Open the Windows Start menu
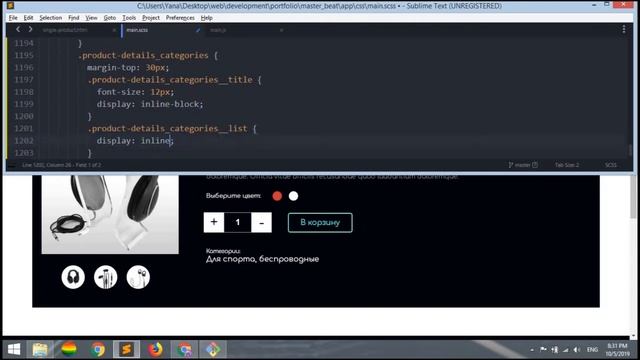Viewport: 640px width, 360px height. 13,349
